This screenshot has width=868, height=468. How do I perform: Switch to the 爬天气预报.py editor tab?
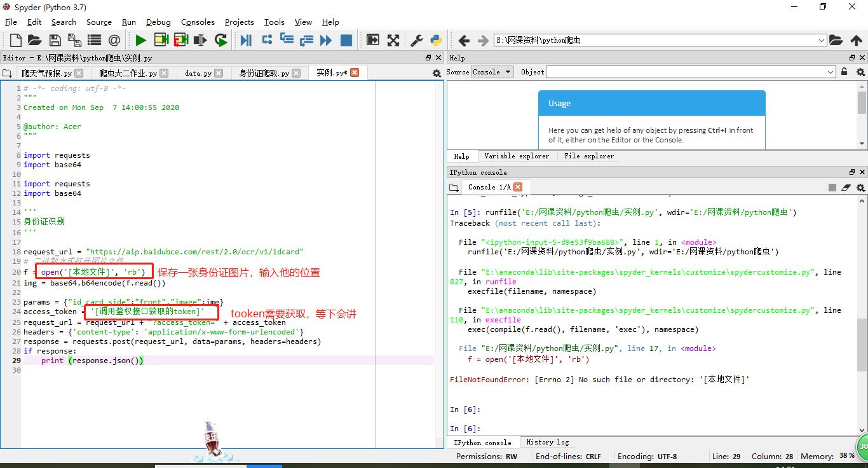coord(51,73)
